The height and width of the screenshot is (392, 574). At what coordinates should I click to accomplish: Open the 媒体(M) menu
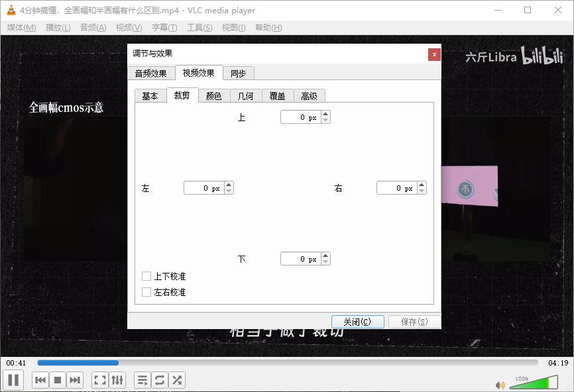22,28
